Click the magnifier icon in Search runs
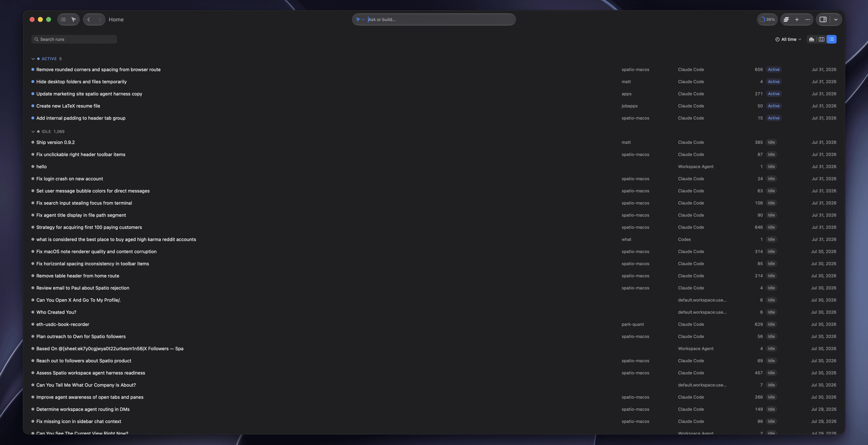Screen dimensions: 868x445 pos(36,39)
